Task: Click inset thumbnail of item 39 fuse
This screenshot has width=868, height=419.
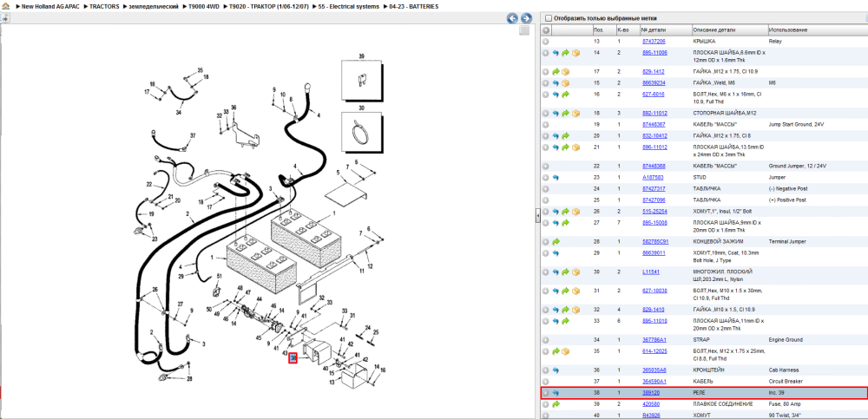Action: click(x=361, y=82)
